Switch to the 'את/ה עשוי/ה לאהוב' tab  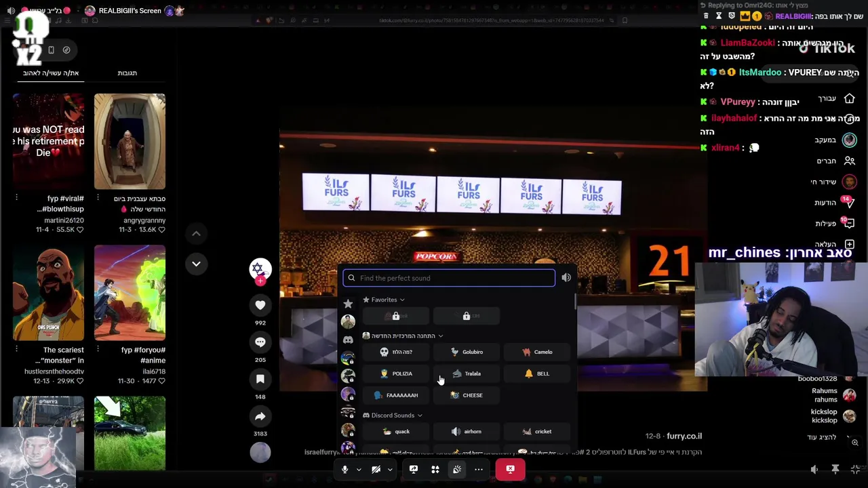click(x=51, y=73)
